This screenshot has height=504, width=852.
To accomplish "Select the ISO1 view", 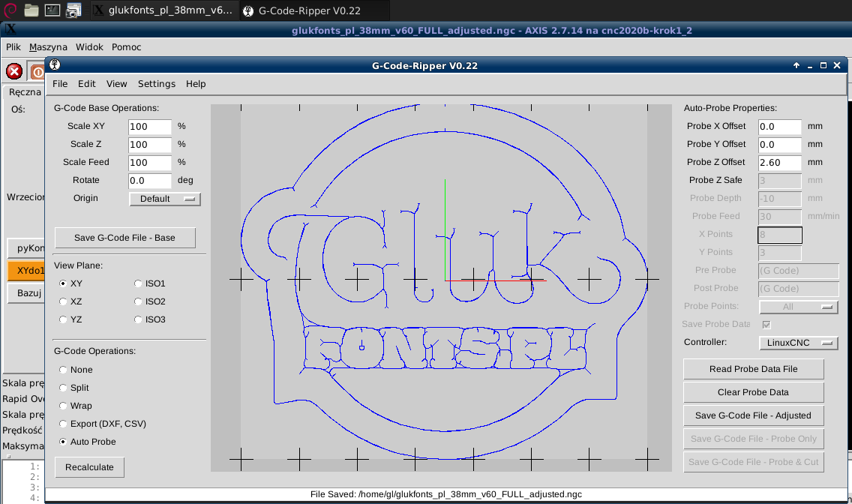I will [138, 283].
